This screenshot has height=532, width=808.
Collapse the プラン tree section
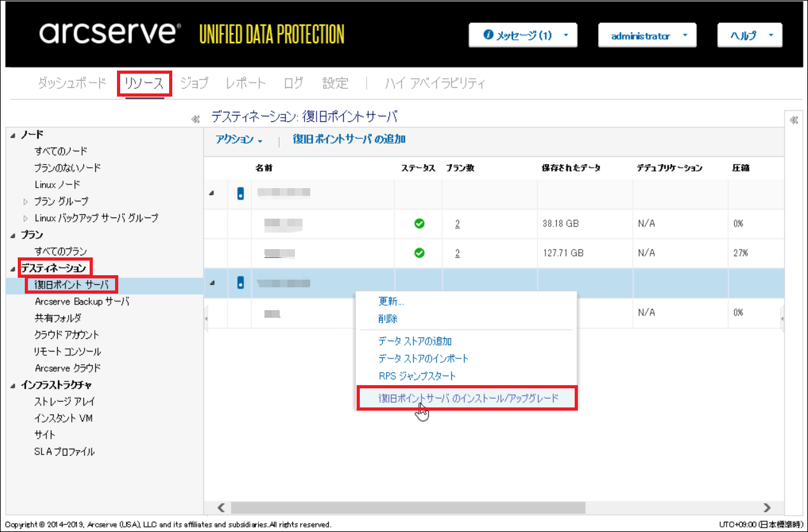point(14,235)
